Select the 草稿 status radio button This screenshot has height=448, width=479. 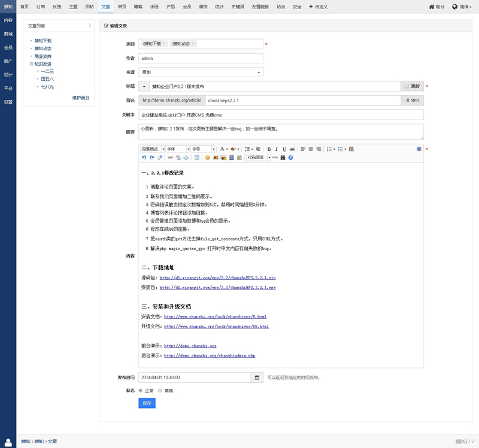(160, 391)
